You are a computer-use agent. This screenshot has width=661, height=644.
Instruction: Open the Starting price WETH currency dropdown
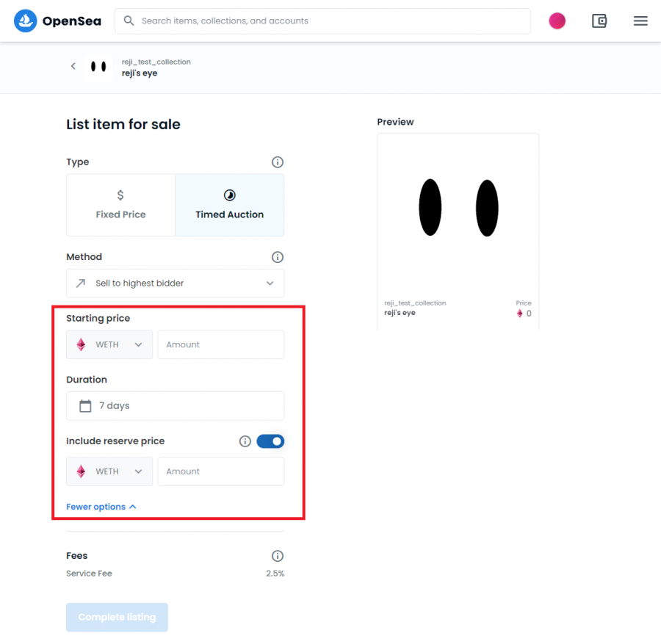[109, 344]
